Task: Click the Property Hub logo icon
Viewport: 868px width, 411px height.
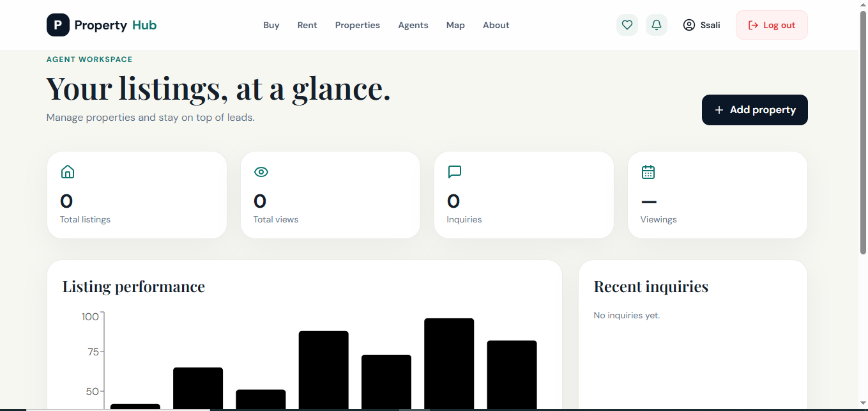Action: coord(58,25)
